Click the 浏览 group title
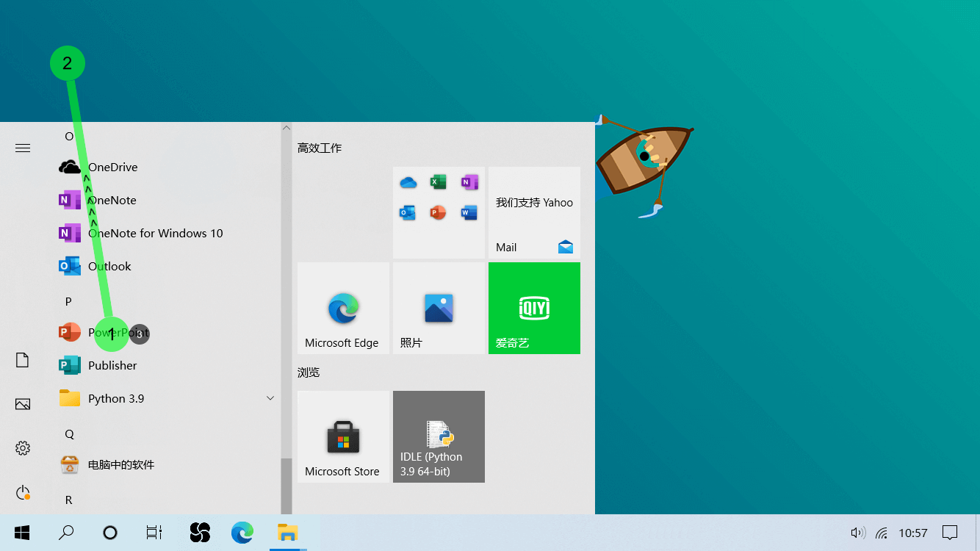Viewport: 980px width, 551px height. 309,372
